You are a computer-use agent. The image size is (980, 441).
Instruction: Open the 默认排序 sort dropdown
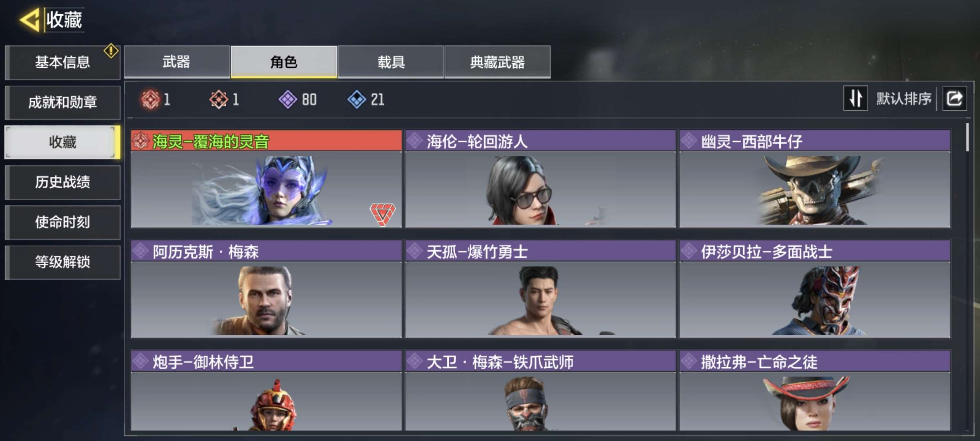(904, 98)
